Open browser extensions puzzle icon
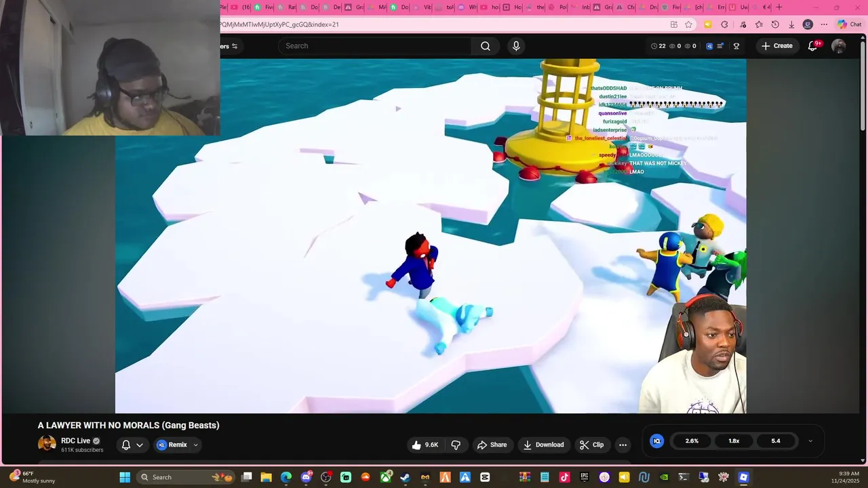868x488 pixels. click(x=724, y=24)
